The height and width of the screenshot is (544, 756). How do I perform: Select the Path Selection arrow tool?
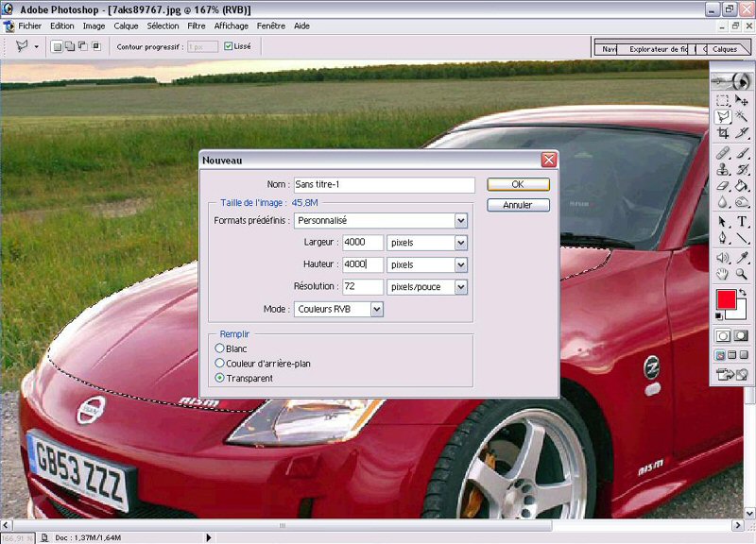coord(722,222)
